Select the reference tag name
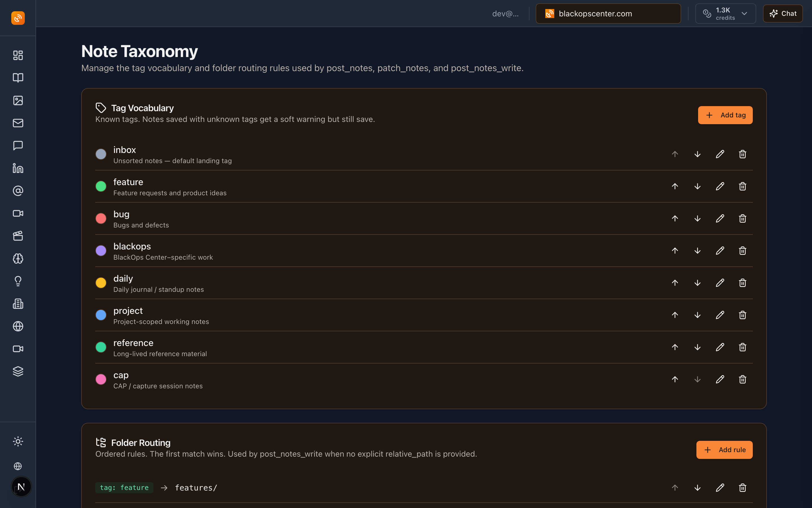This screenshot has height=508, width=812. [x=133, y=343]
